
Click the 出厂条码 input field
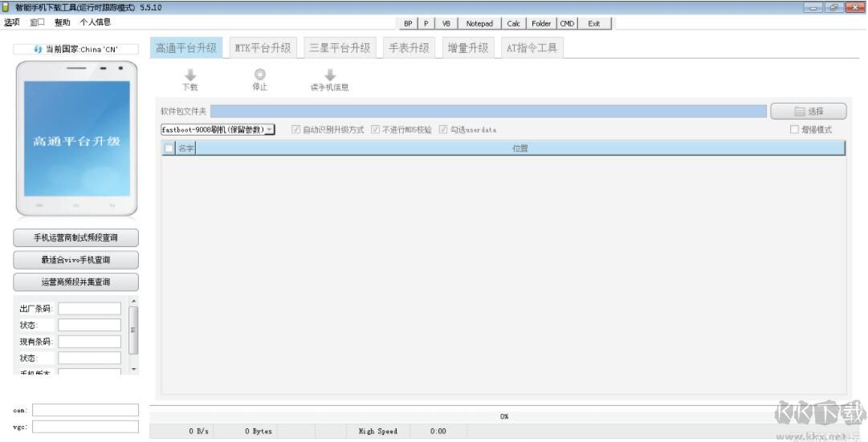[90, 309]
